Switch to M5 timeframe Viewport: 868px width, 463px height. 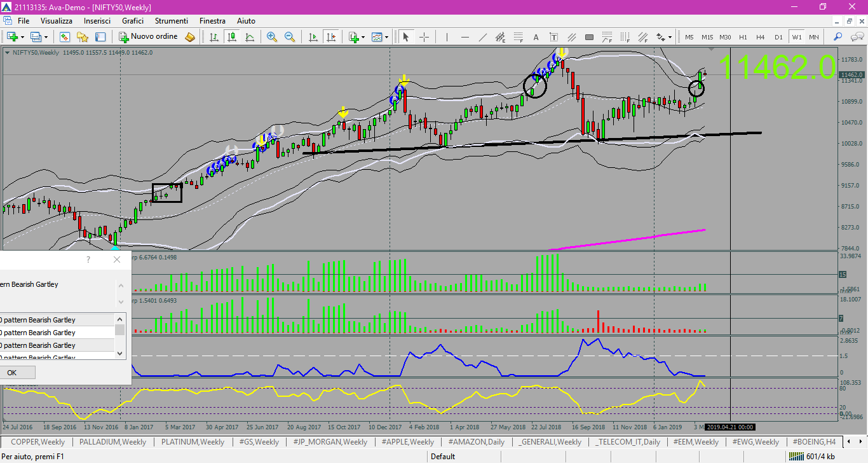689,37
